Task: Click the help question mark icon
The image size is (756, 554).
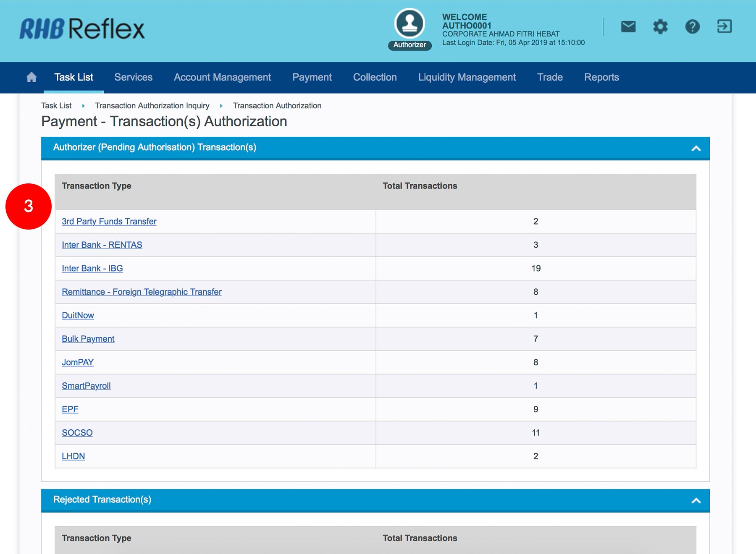Action: click(692, 27)
